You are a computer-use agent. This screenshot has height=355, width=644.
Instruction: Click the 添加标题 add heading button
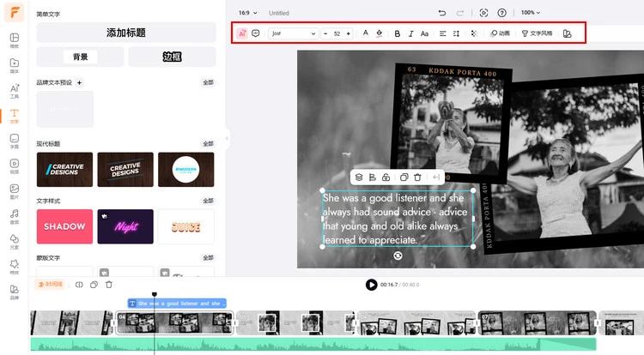tap(125, 33)
